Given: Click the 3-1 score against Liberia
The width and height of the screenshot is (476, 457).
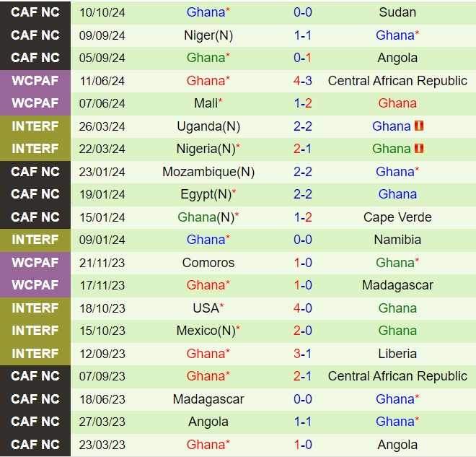Looking at the screenshot, I should 302,353.
